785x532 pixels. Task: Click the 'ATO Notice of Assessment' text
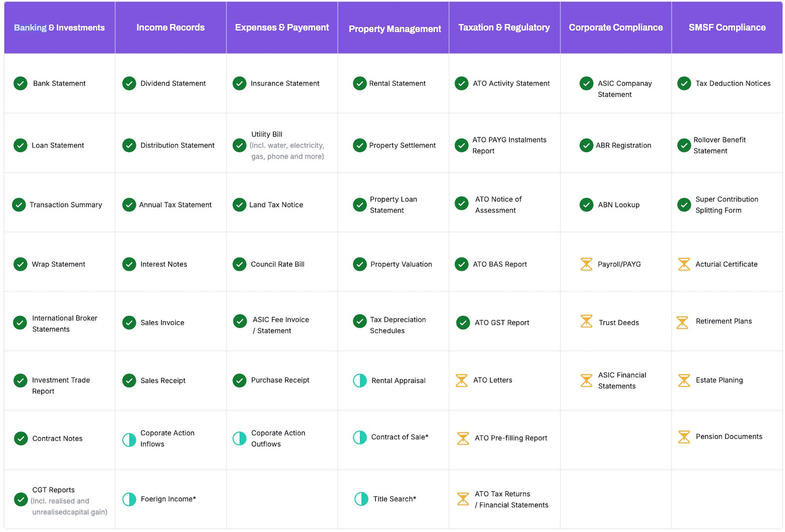(498, 205)
